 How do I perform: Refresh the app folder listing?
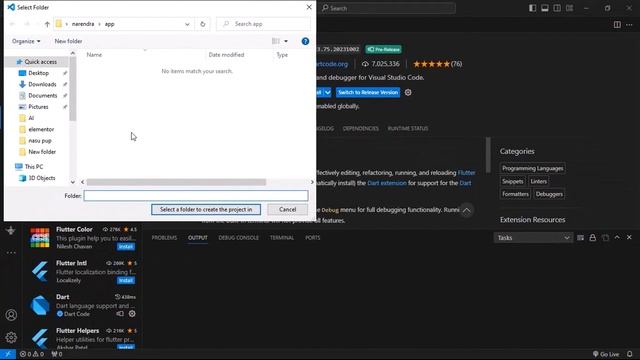(x=202, y=24)
